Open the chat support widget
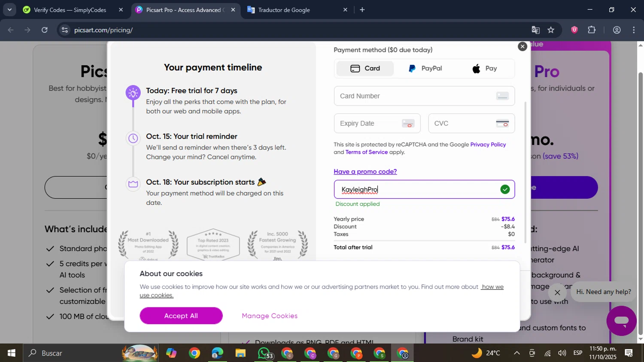The height and width of the screenshot is (362, 644). click(621, 320)
